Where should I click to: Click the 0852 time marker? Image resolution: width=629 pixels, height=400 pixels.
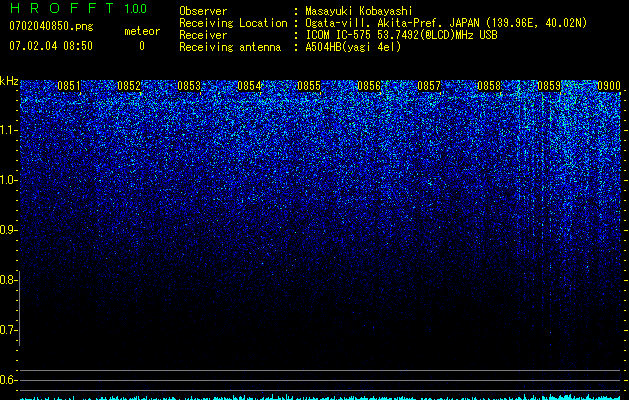[x=129, y=86]
